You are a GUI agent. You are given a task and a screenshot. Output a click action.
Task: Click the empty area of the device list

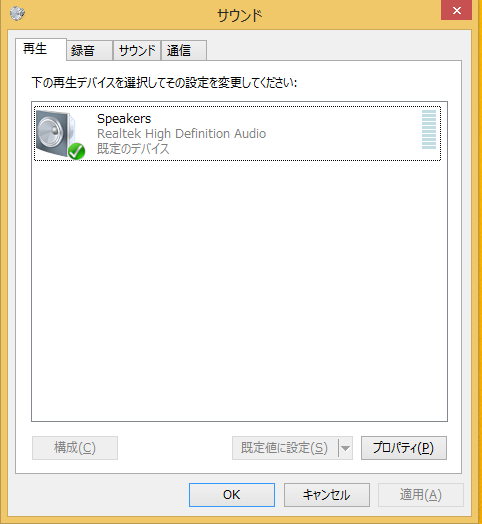click(239, 291)
